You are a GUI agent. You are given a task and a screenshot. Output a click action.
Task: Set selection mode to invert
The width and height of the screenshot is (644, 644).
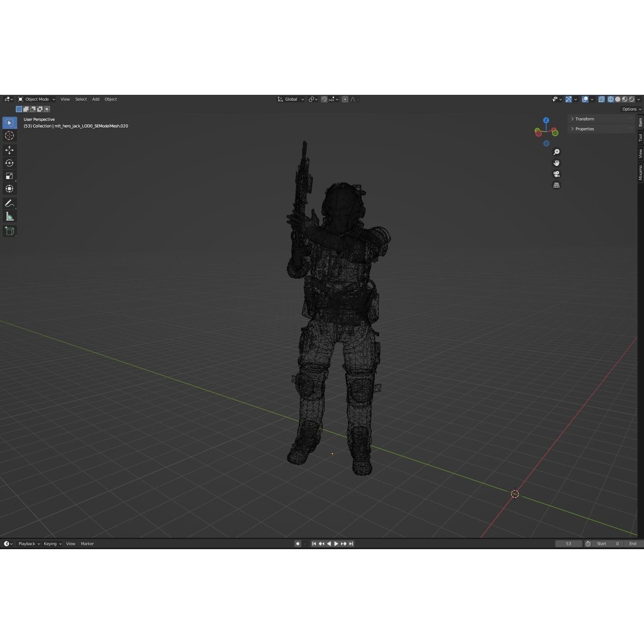pos(40,109)
